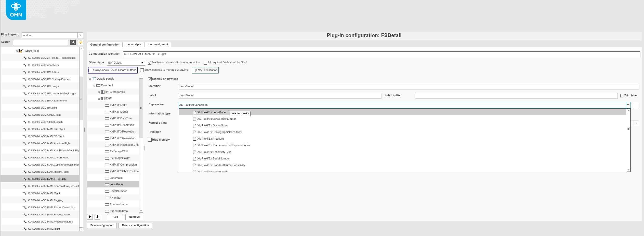Image resolution: width=644 pixels, height=236 pixels.
Task: Open the Plug-in group dropdown
Action: 80,35
